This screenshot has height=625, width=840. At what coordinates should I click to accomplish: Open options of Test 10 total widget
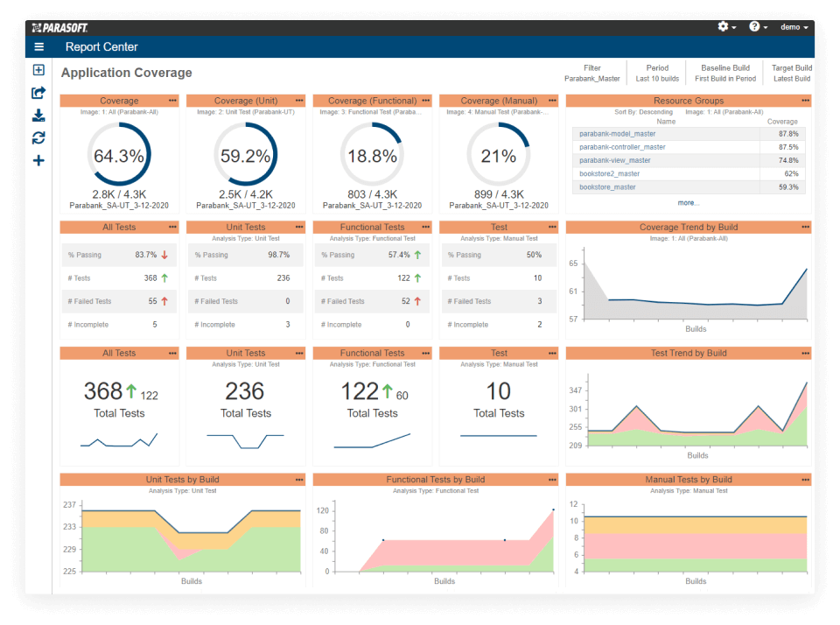[x=552, y=353]
